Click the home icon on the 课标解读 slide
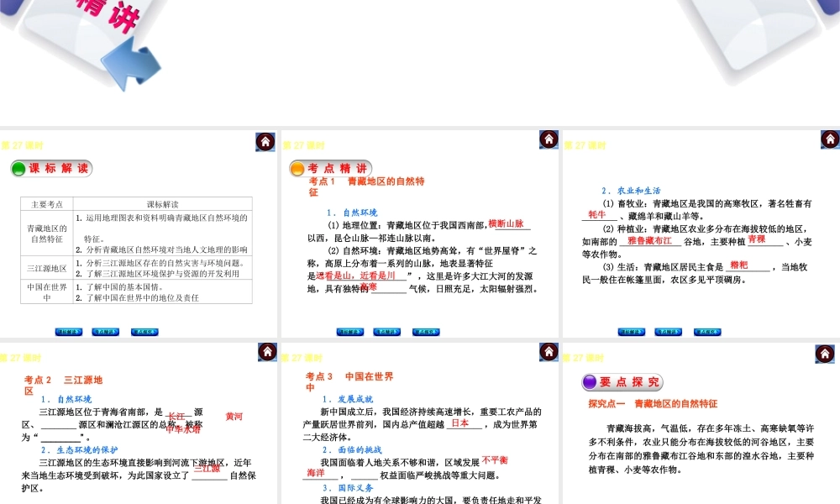 (x=265, y=142)
